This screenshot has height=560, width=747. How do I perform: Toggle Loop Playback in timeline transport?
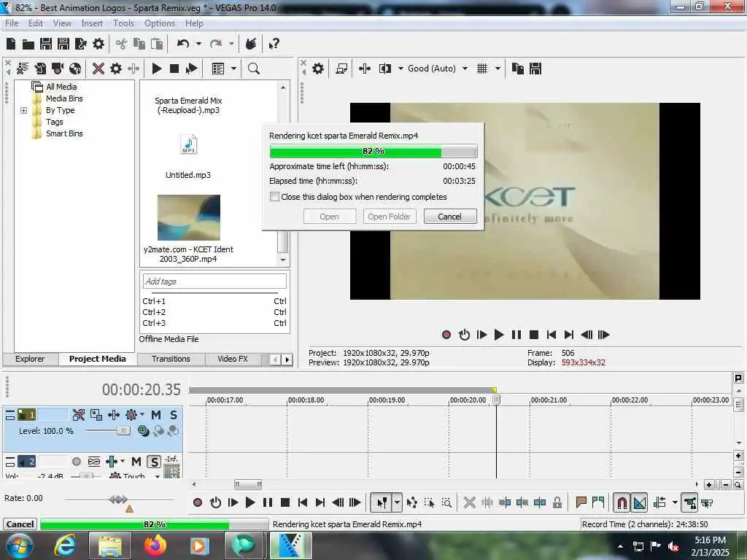point(215,502)
